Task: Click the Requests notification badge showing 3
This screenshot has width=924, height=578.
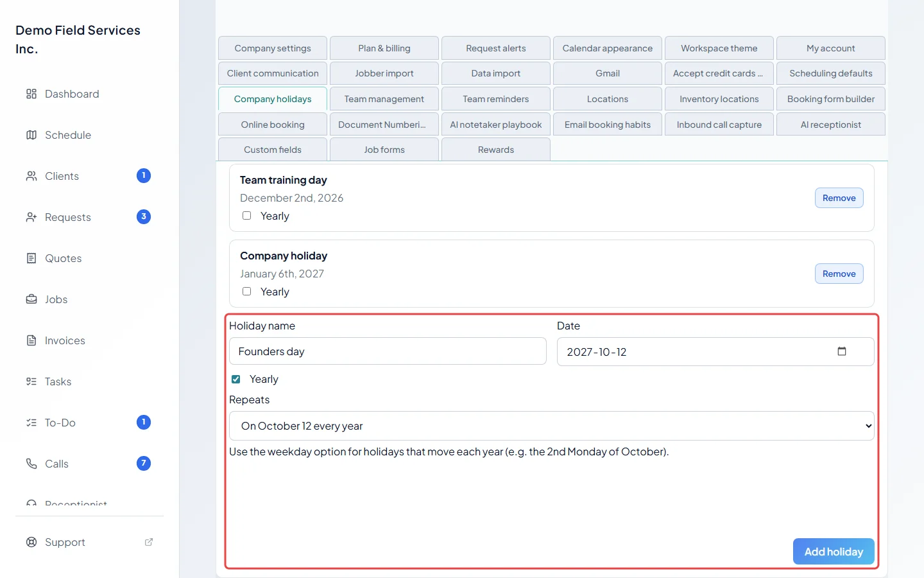Action: click(x=144, y=216)
